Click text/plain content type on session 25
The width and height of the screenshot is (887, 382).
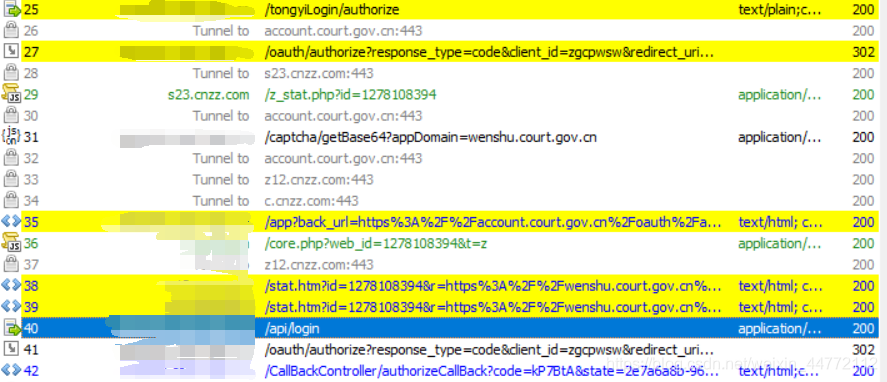780,10
